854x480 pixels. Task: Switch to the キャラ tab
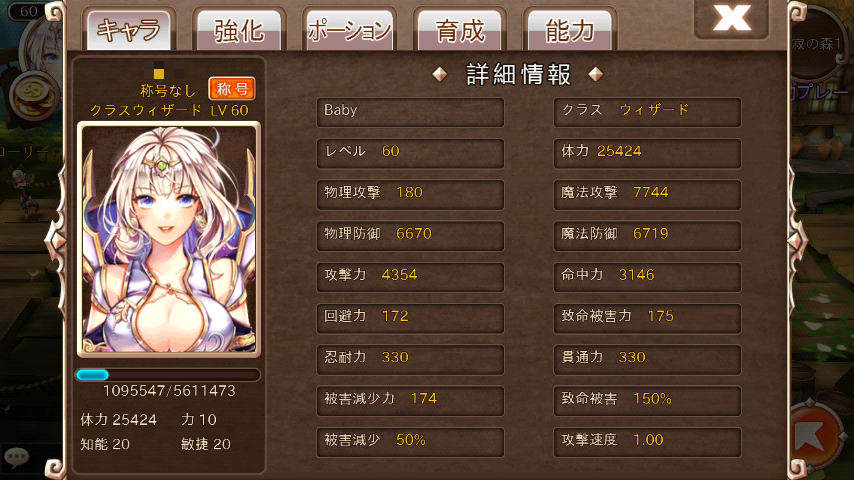tap(129, 29)
